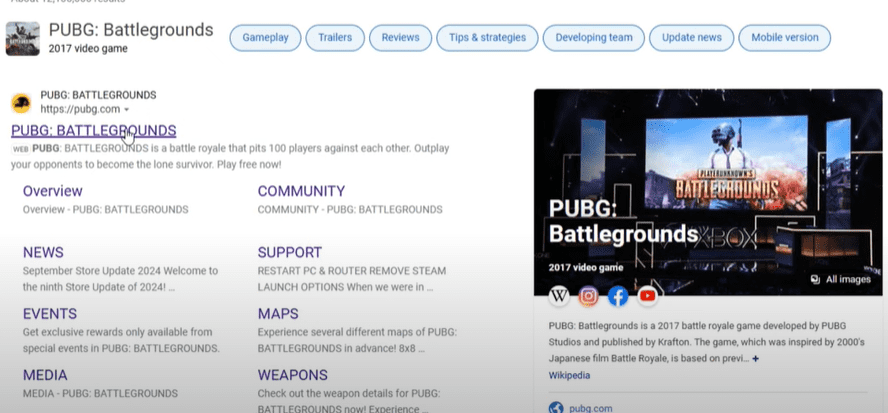Open the Wikipedia icon in knowledge panel
This screenshot has height=413, width=888.
point(559,296)
